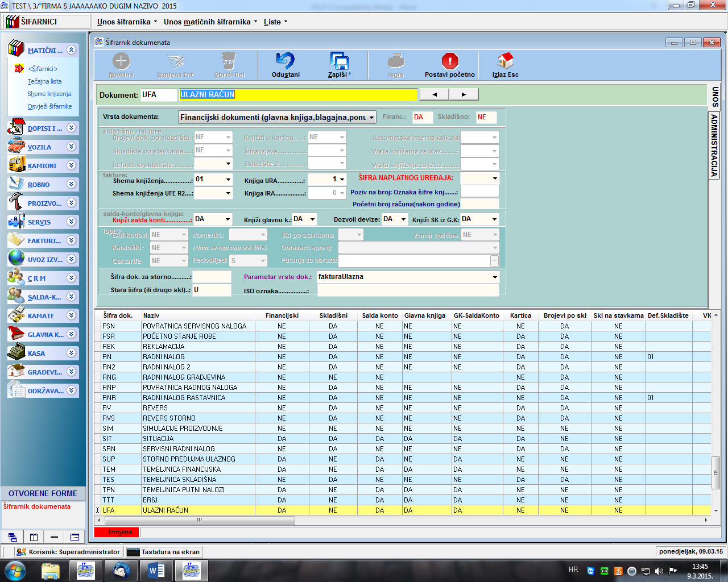Open Word from the Windows taskbar
Screen dimensions: 728x582
tap(156, 570)
